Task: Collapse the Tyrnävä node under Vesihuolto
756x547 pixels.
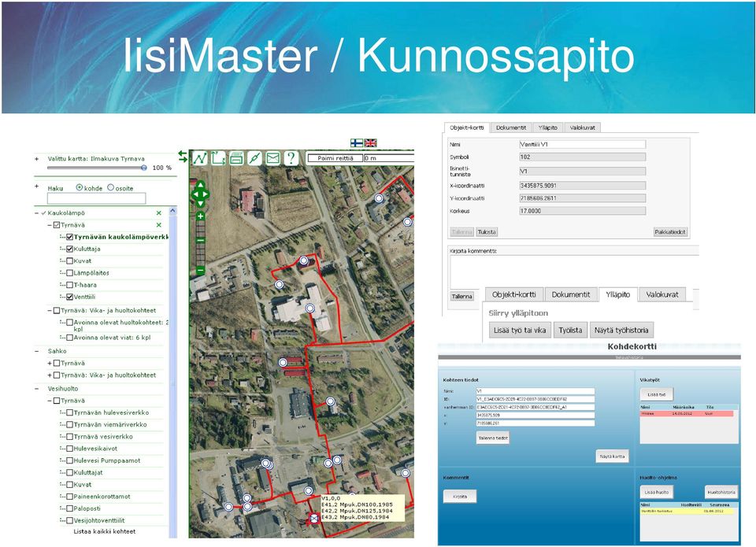Action: (x=50, y=401)
